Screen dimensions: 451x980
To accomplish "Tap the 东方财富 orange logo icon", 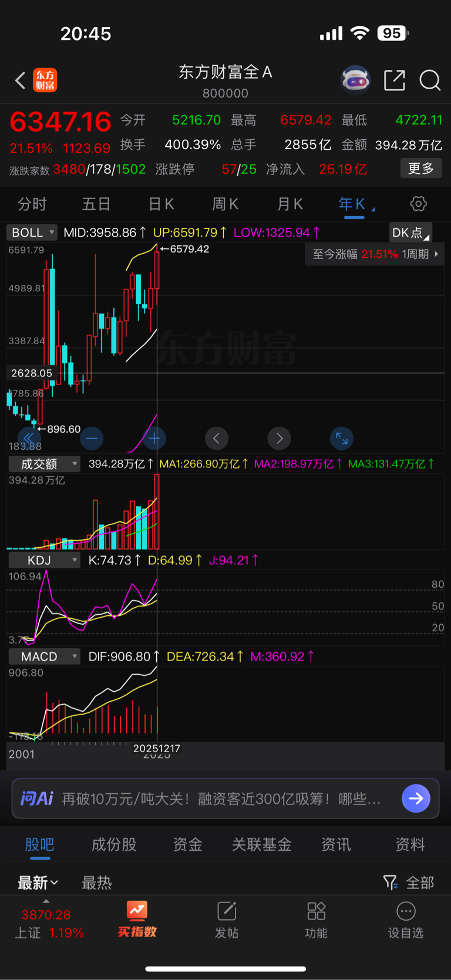I will point(45,80).
